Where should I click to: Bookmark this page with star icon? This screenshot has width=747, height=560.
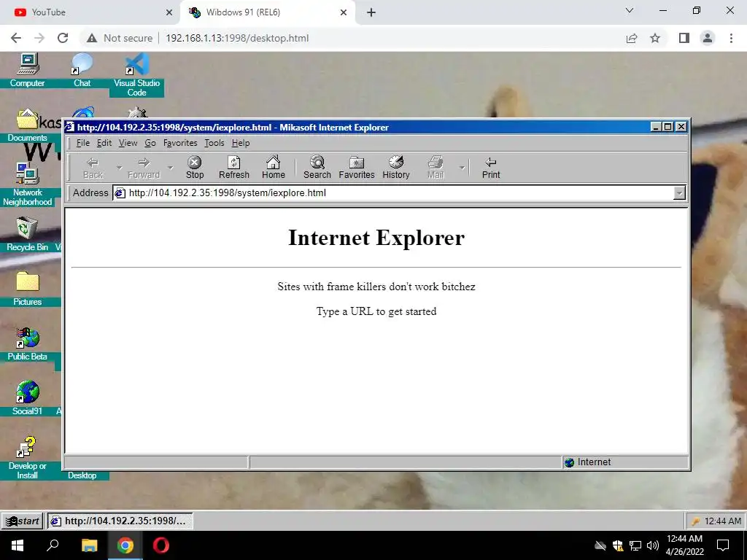pyautogui.click(x=655, y=38)
